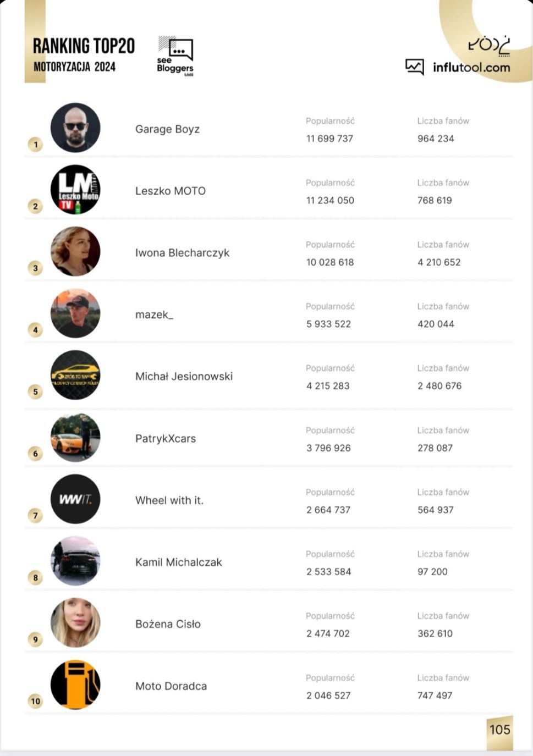Click the PatrykXcars name
Viewport: 533px width, 756px height.
(166, 439)
